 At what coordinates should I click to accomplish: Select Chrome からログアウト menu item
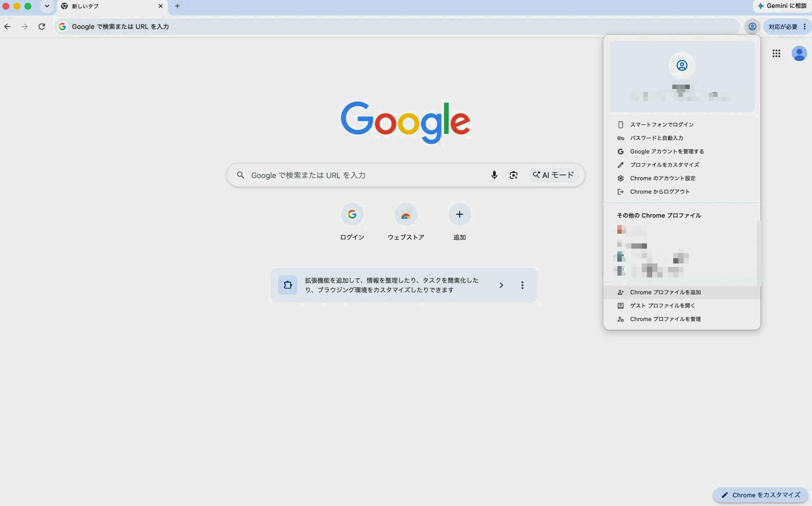pos(682,191)
